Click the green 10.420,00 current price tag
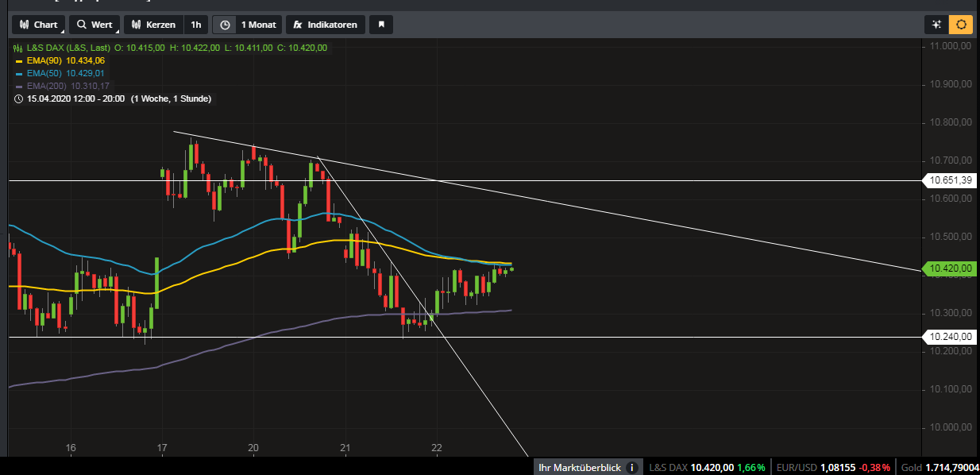Screen dimensions: 980x475 point(950,269)
